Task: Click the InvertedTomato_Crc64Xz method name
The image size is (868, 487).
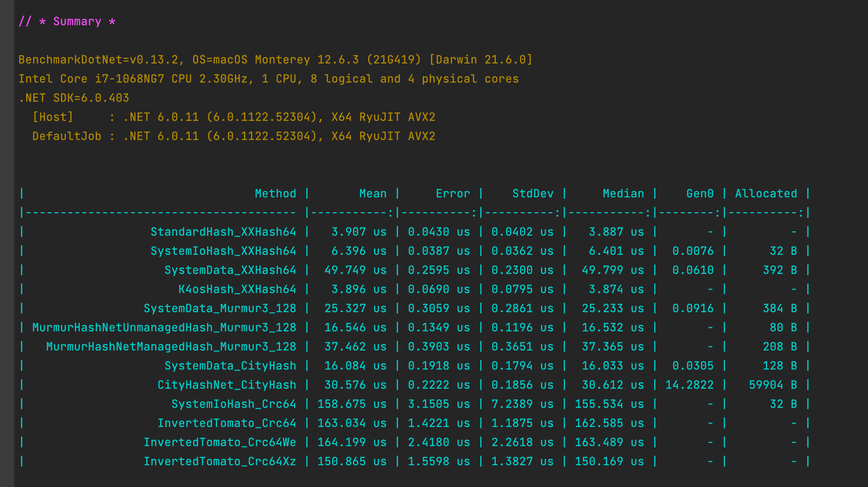Action: click(x=220, y=462)
